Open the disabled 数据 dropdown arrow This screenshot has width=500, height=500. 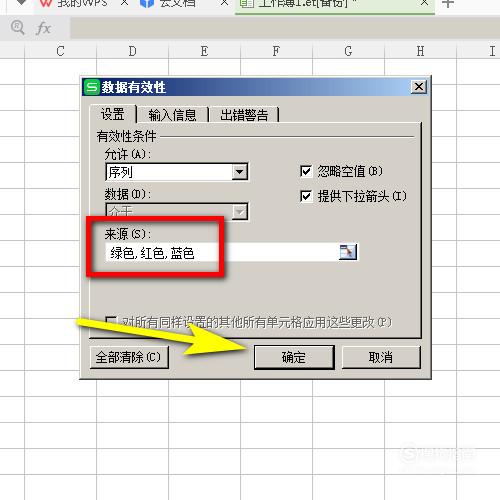[x=240, y=212]
